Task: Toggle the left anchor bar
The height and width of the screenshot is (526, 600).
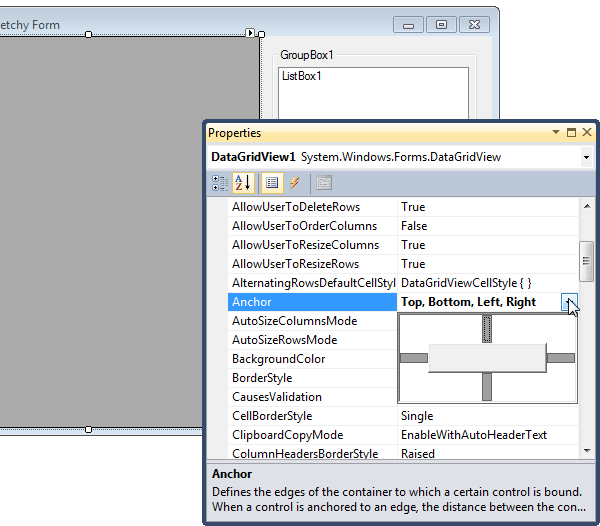Action: click(414, 358)
